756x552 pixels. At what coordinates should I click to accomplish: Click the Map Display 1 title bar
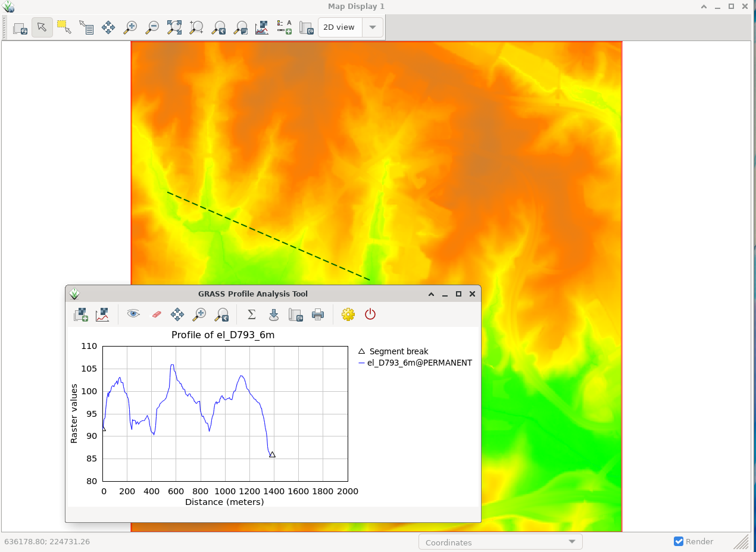[356, 7]
